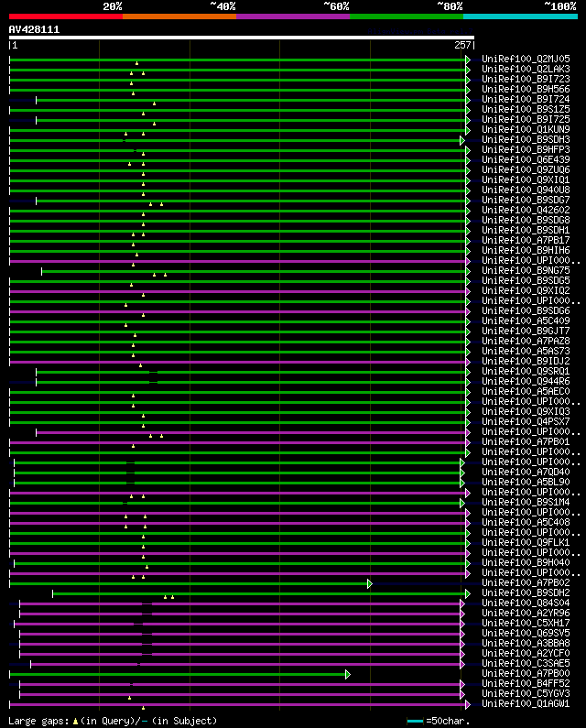Select UniRef100_Q9XIQ2 label
This screenshot has height=728, width=586.
tap(526, 290)
